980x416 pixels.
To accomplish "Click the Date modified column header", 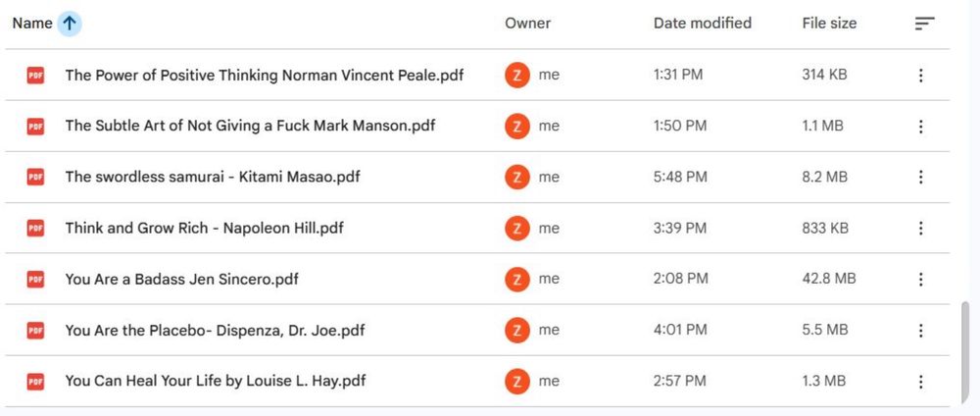I will (x=702, y=24).
